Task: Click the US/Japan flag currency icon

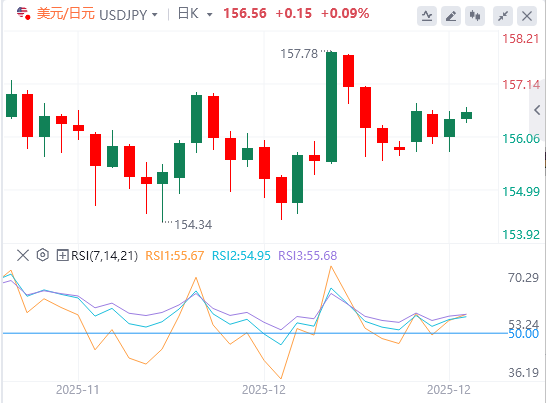Action: [x=23, y=14]
